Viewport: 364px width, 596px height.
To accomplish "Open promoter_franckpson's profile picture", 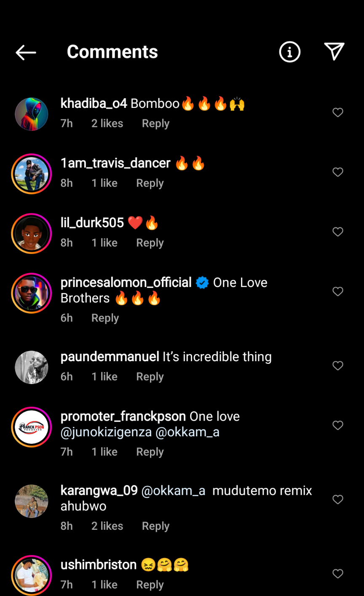I will [x=32, y=427].
